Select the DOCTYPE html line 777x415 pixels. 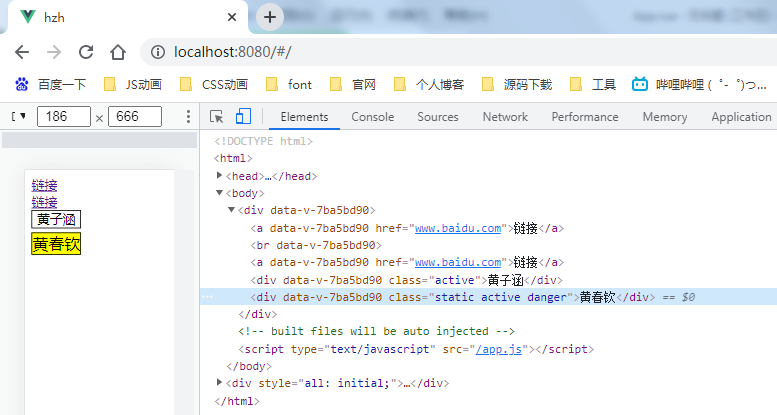pyautogui.click(x=263, y=141)
